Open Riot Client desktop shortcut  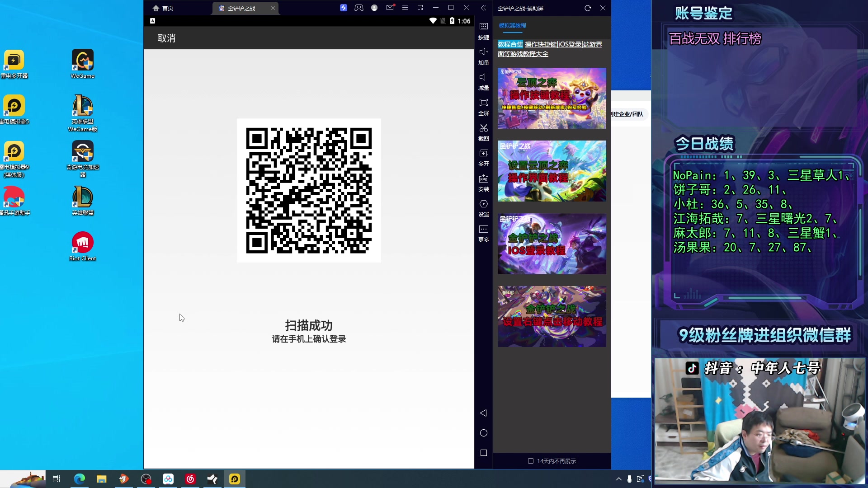pyautogui.click(x=83, y=247)
